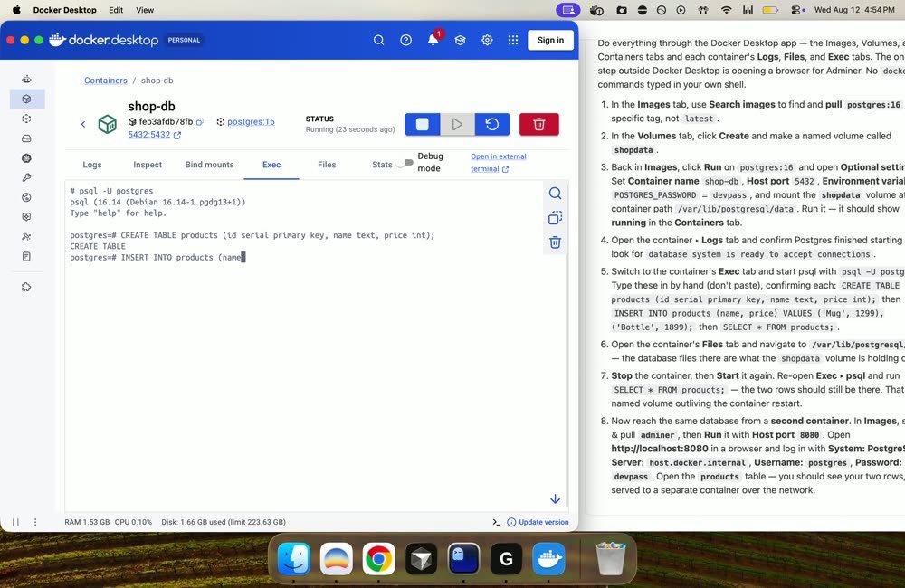This screenshot has width=905, height=588.
Task: Open the help question mark icon
Action: point(405,40)
